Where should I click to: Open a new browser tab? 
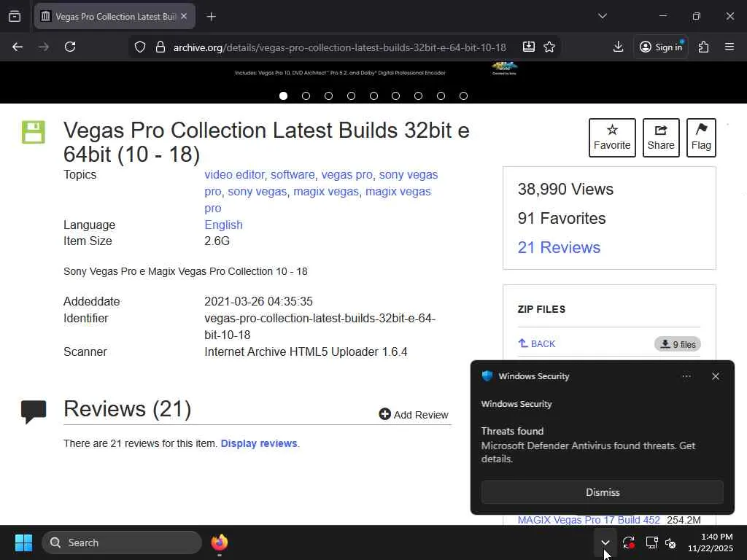pos(211,17)
